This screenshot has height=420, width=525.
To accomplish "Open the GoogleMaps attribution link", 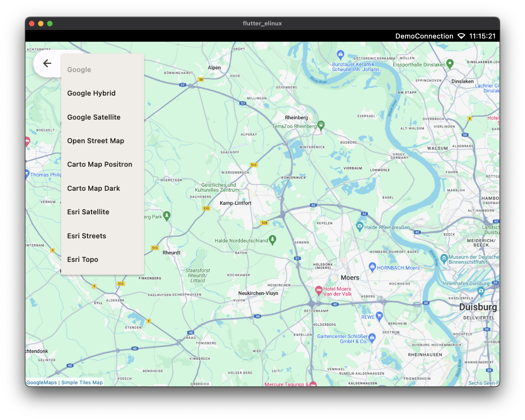I will [42, 382].
